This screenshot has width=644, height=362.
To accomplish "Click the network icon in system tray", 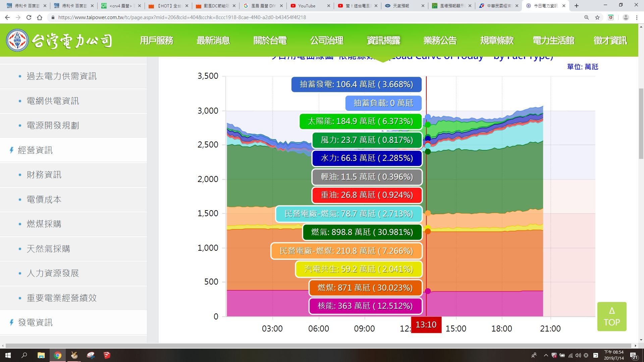I will [570, 355].
